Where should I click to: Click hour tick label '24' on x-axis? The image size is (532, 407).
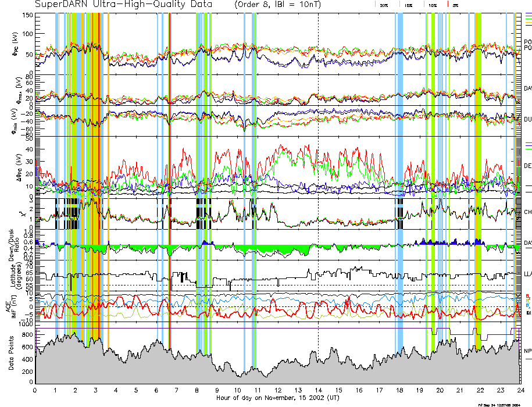pyautogui.click(x=521, y=390)
